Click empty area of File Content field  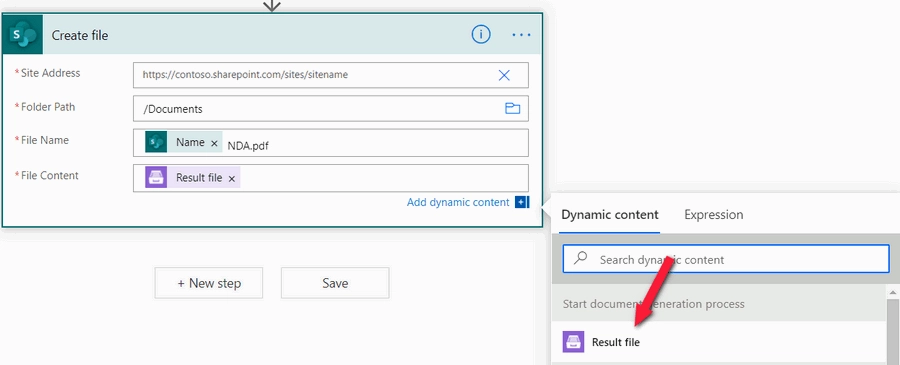385,178
